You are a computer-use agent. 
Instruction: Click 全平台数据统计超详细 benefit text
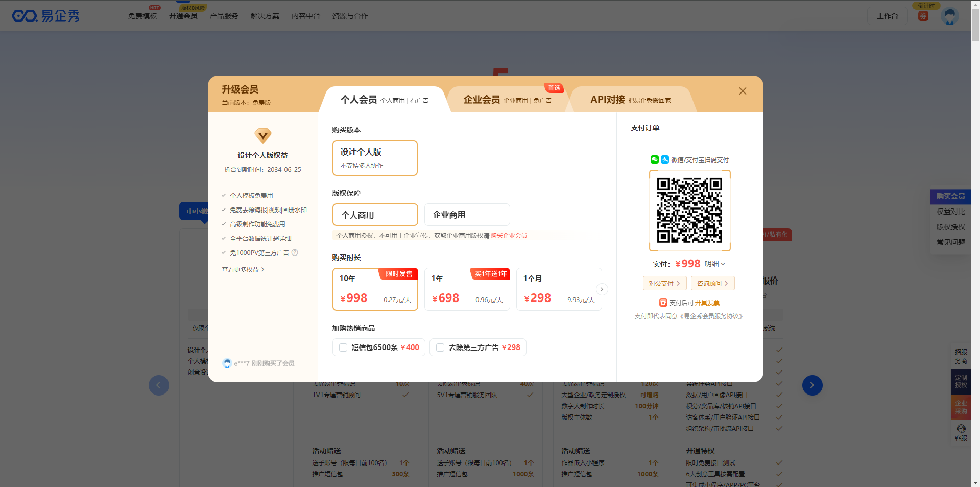[x=260, y=239]
